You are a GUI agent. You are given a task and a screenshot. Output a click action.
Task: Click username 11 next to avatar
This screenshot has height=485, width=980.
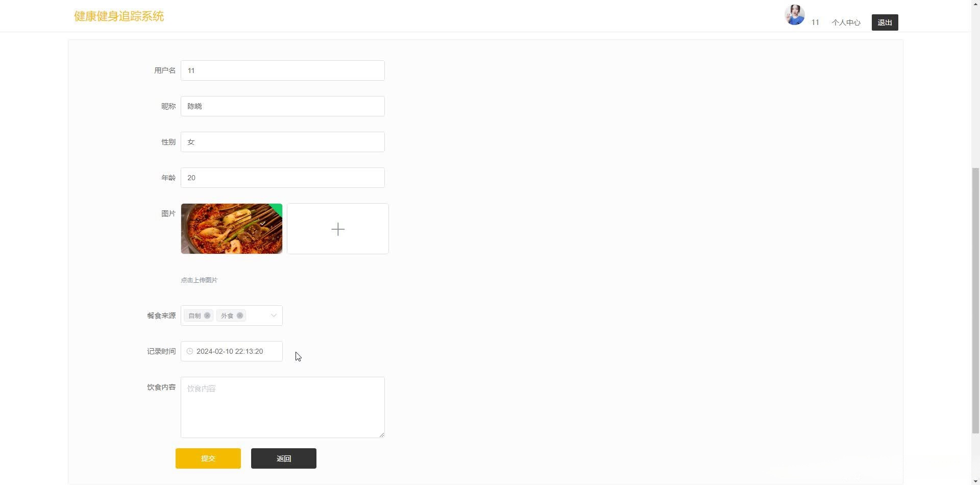point(815,22)
